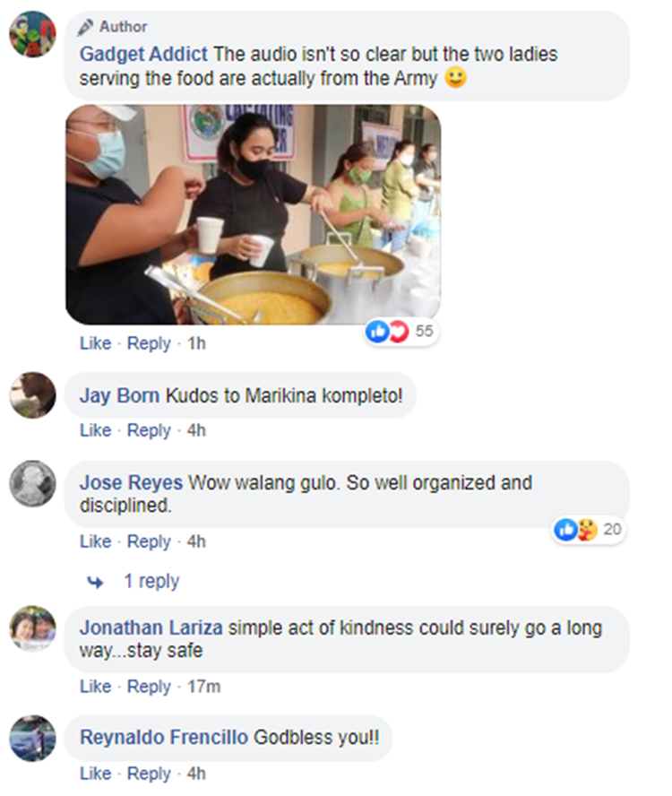Click the Author pencil badge icon

pyautogui.click(x=85, y=27)
